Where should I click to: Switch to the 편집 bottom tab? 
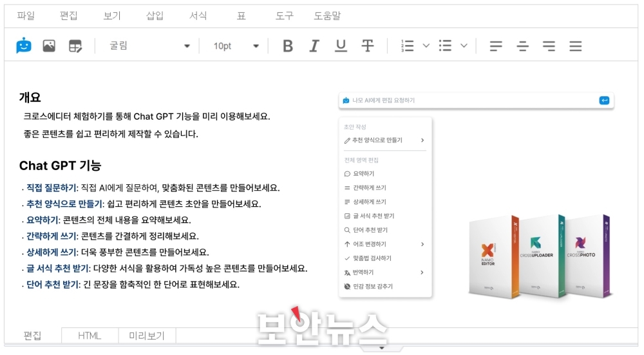[32, 335]
